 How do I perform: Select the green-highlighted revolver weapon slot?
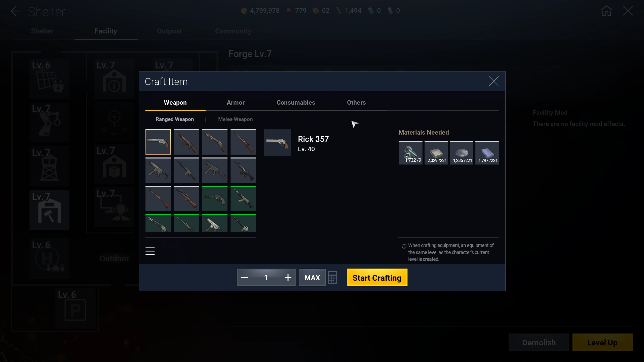pyautogui.click(x=215, y=198)
